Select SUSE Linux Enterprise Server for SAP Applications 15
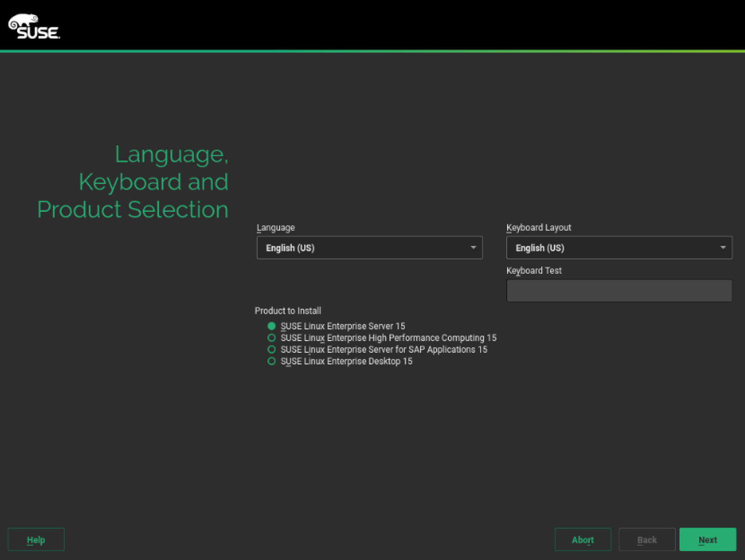 tap(377, 350)
